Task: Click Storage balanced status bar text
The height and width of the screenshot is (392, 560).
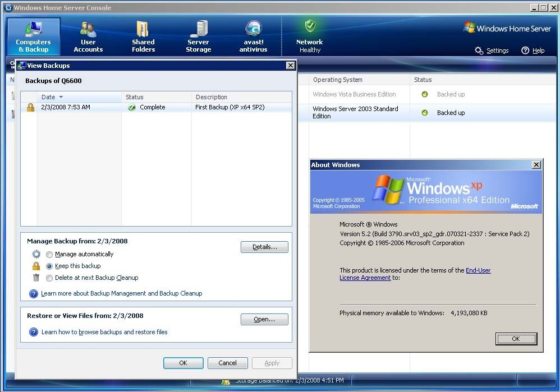Action: point(290,381)
